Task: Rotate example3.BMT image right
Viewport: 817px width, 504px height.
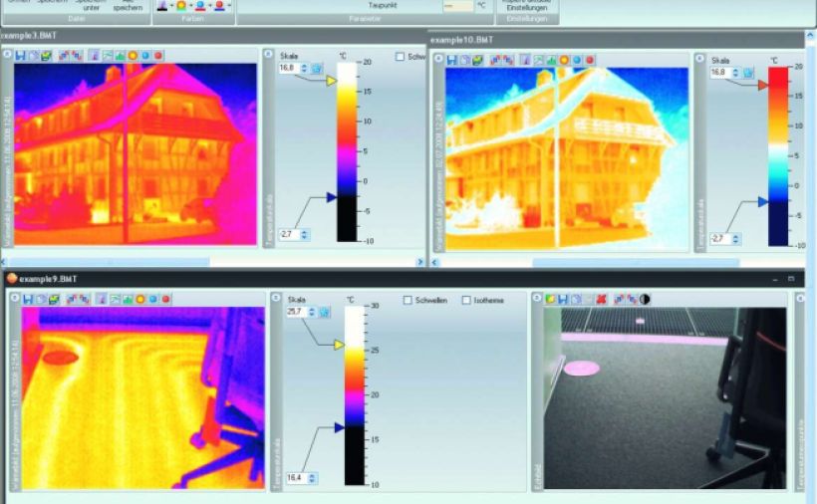Action: pyautogui.click(x=77, y=55)
